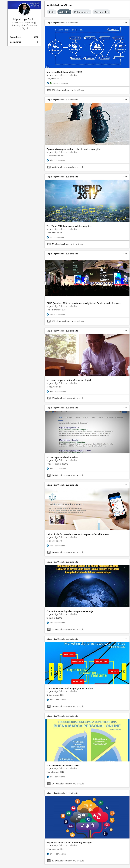Open the Hoy en día todos somos Community Managers article title
The width and height of the screenshot is (130, 868).
69,842
